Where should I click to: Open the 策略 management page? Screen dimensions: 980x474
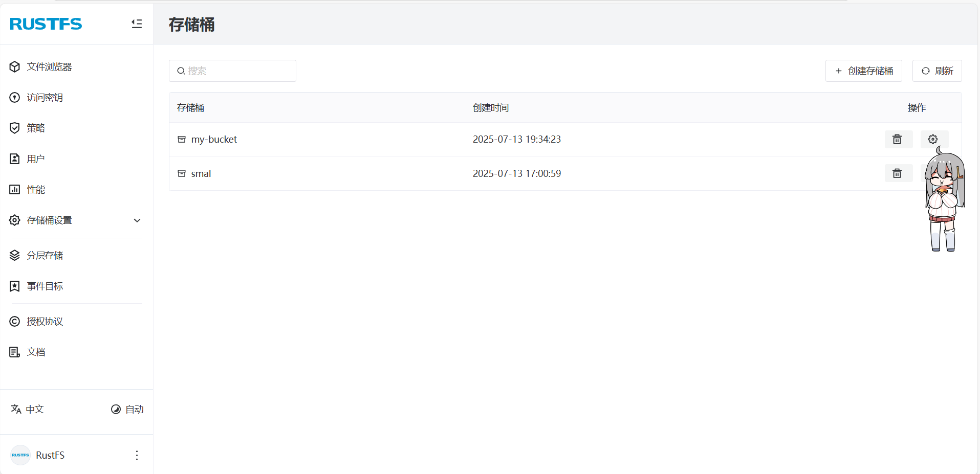(36, 128)
